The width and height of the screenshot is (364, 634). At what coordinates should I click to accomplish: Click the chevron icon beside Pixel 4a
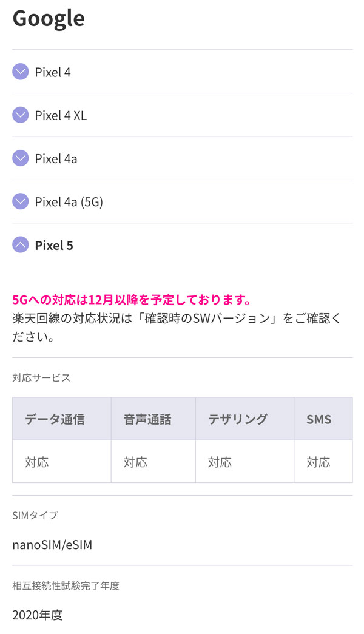point(21,158)
